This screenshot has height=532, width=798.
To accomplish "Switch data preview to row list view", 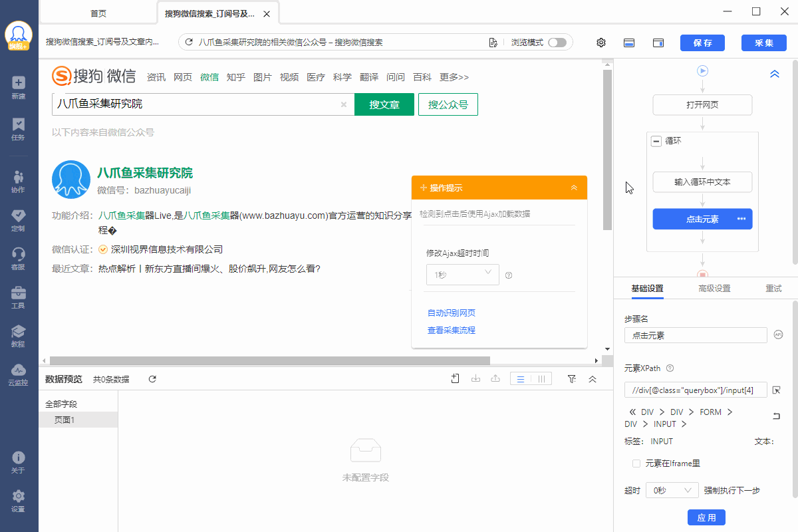I will tap(521, 379).
